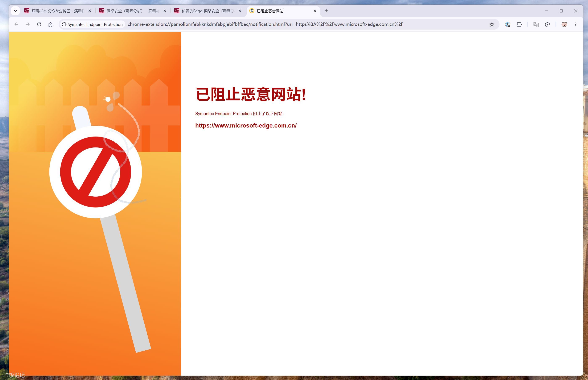Close the 仿冒的Edge tab
Viewport: 588px width, 380px height.
point(240,11)
